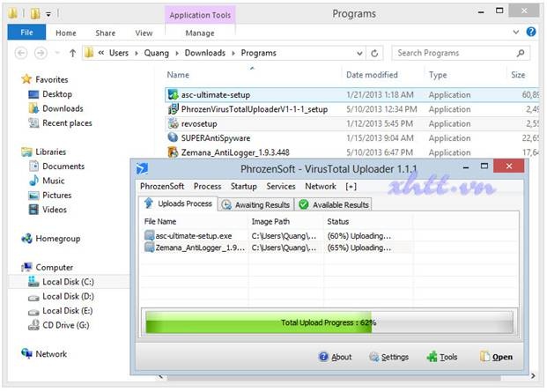The image size is (547, 392).
Task: Click the Total Upload Progress bar
Action: (329, 322)
